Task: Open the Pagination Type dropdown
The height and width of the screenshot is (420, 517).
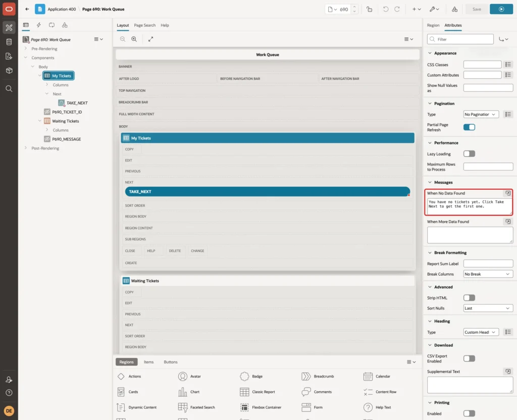Action: pyautogui.click(x=481, y=115)
